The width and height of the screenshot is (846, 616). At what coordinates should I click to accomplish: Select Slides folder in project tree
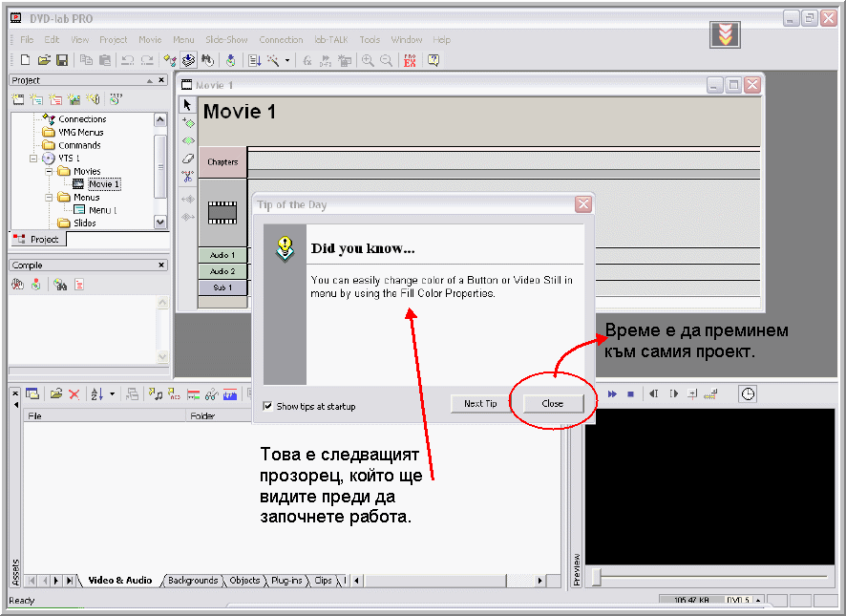point(85,223)
